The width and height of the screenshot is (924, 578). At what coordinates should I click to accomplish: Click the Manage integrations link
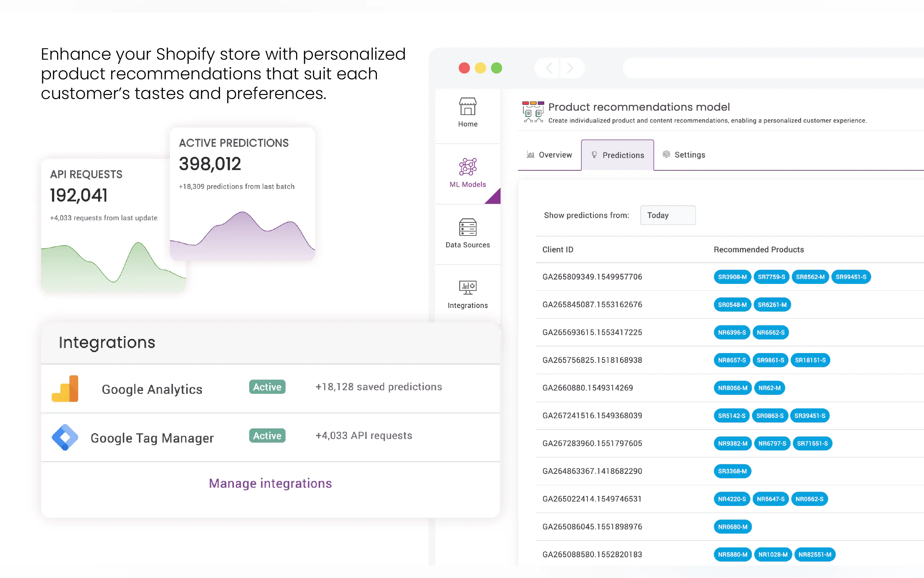[x=270, y=483]
